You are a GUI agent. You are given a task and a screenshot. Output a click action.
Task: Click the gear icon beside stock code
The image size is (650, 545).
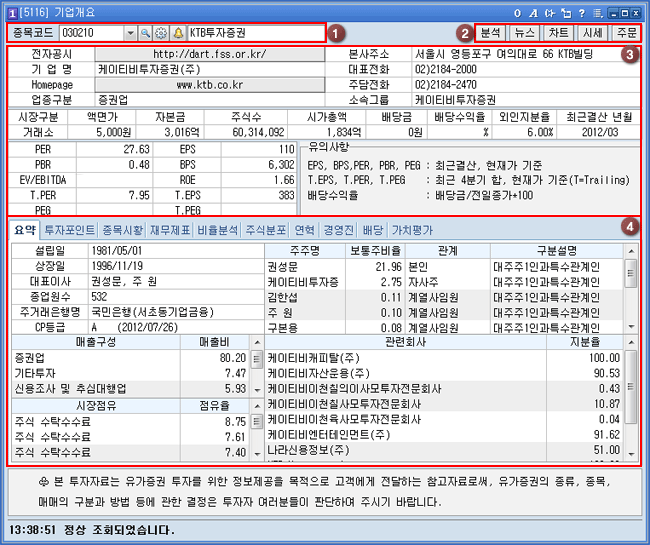click(162, 33)
